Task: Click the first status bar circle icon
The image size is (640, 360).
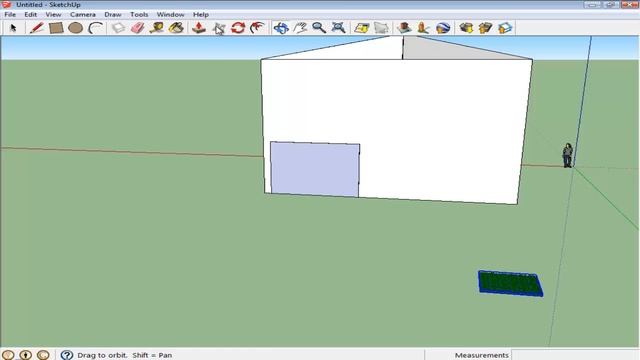Action: (8, 355)
